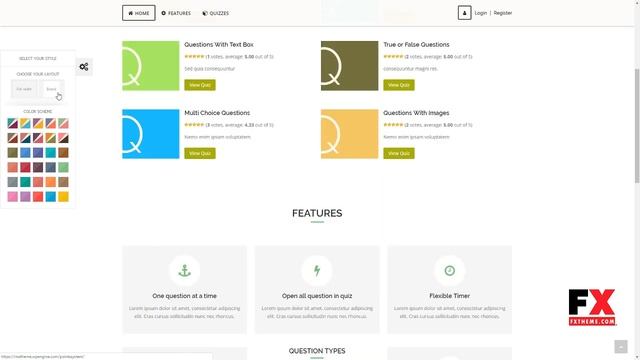The height and width of the screenshot is (360, 640).
Task: Select the Boxed layout option
Action: (51, 89)
